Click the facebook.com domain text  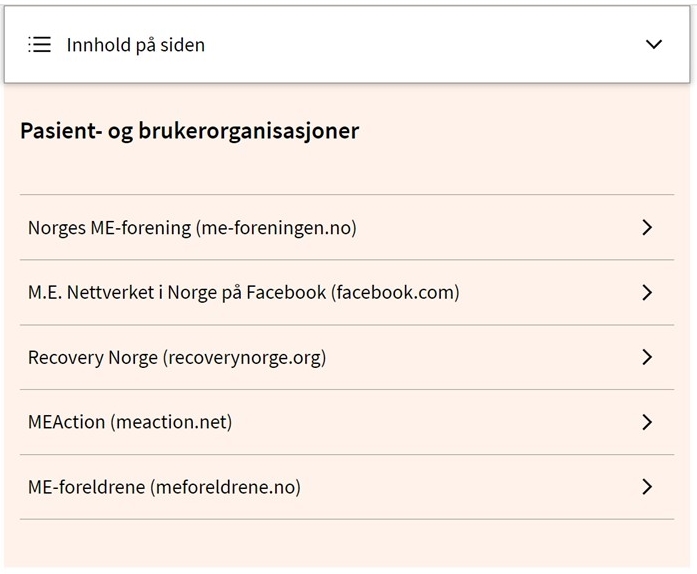pyautogui.click(x=396, y=293)
